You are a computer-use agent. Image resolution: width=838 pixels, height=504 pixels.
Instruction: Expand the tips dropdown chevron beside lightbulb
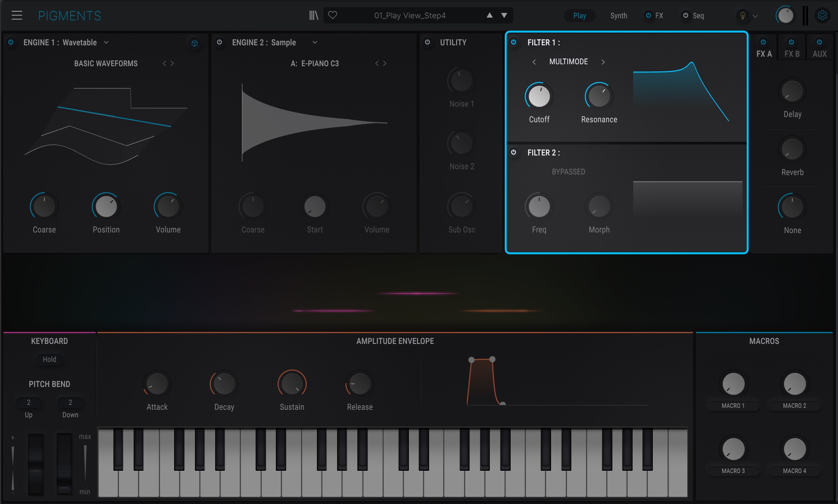pyautogui.click(x=755, y=16)
